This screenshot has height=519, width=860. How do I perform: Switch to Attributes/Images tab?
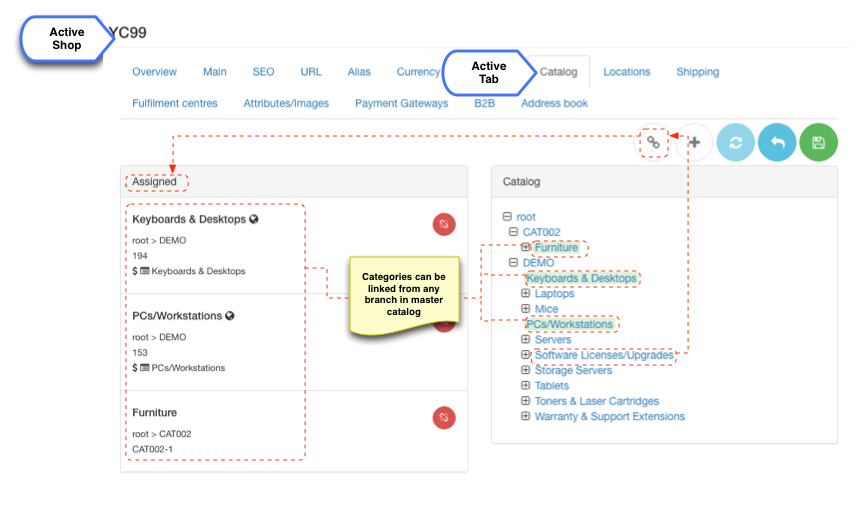286,103
